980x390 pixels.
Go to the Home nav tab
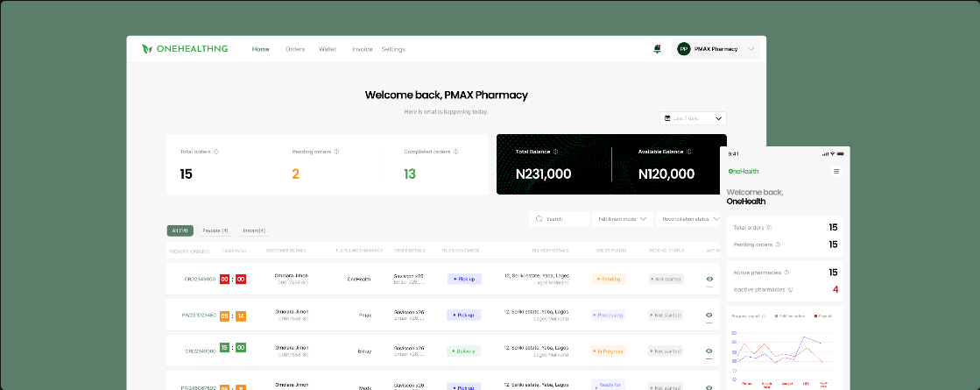click(261, 49)
